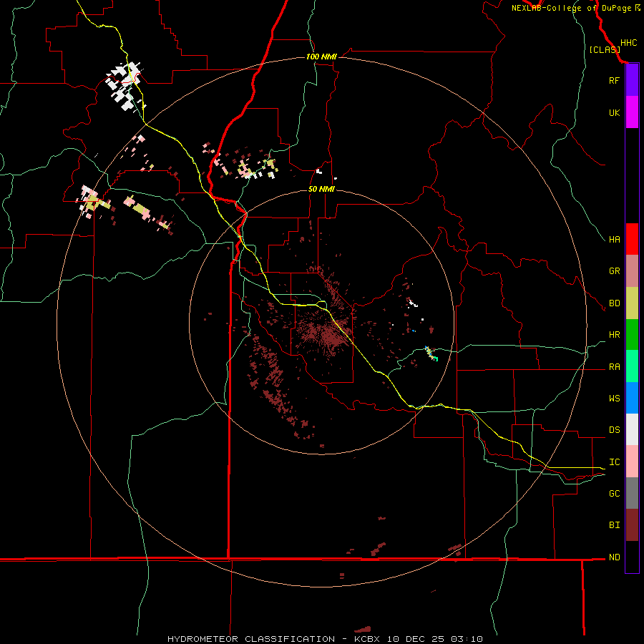Select the "WS" legend label
The height and width of the screenshot is (644, 644).
(x=614, y=399)
